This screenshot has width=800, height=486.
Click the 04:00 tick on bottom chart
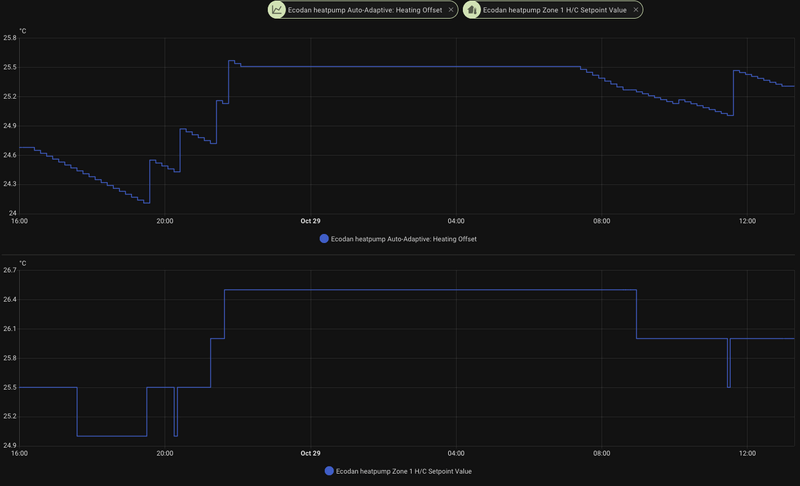pyautogui.click(x=456, y=453)
